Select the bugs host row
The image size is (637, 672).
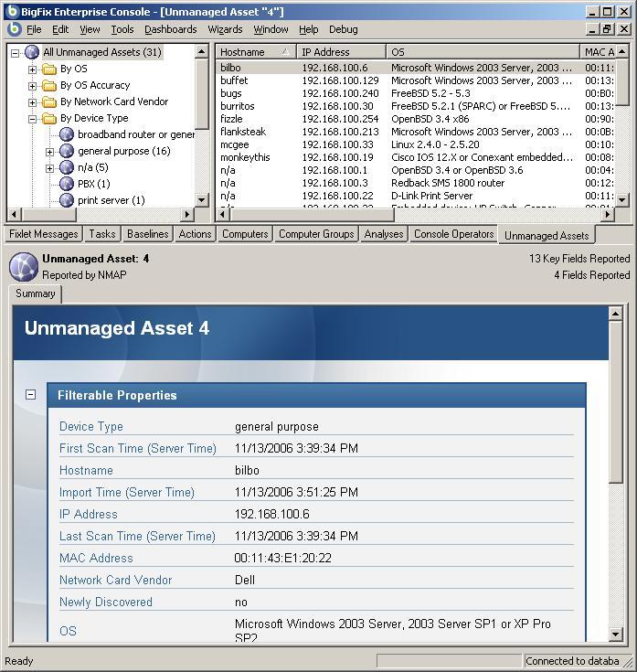(x=416, y=93)
